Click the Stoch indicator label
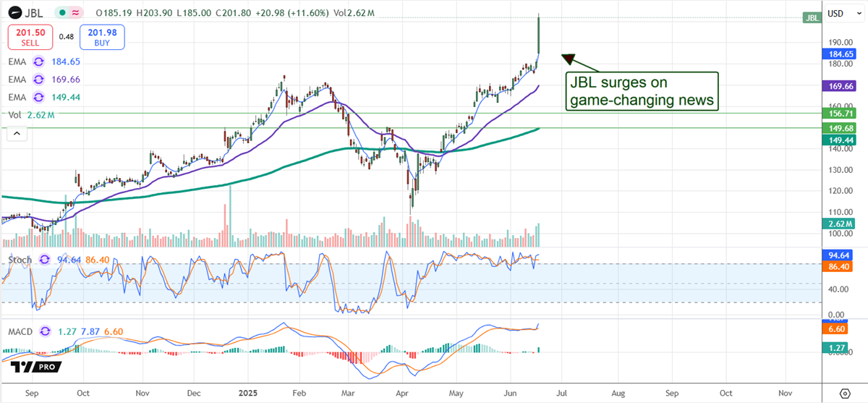This screenshot has height=403, width=868. 22,259
